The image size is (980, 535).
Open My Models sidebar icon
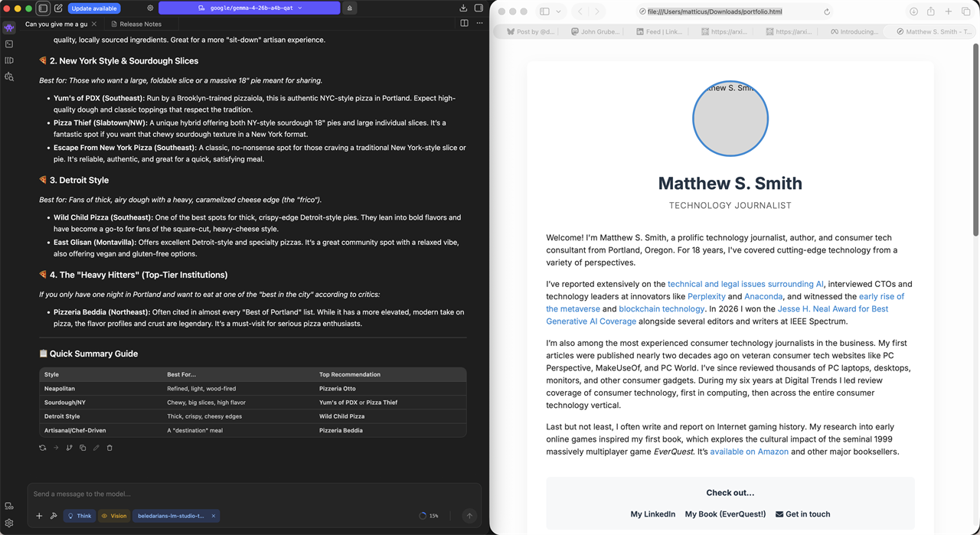tap(9, 60)
